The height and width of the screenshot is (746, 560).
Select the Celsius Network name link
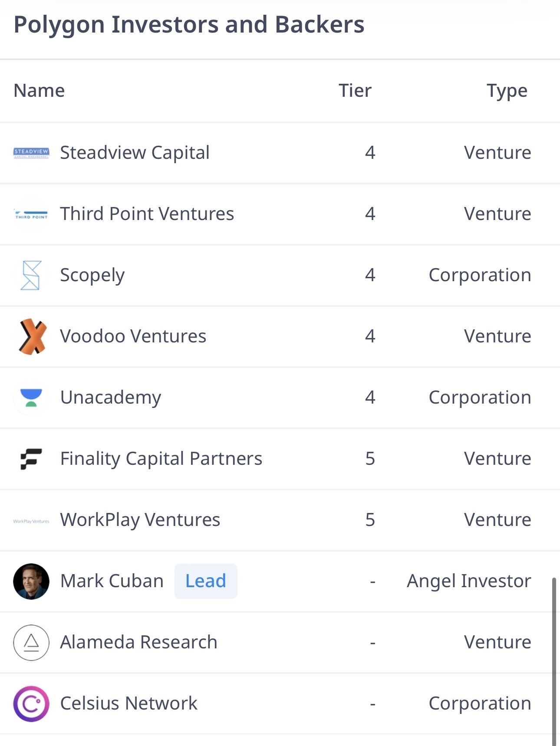[128, 703]
